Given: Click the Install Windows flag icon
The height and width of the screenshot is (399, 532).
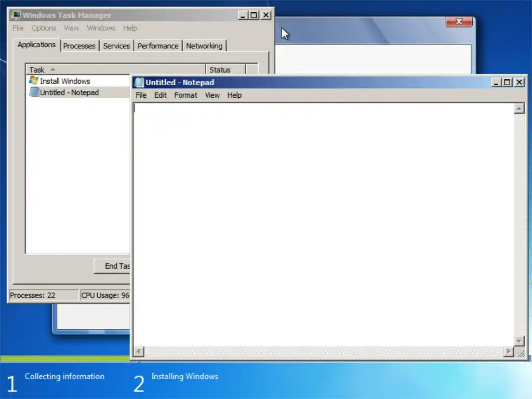Looking at the screenshot, I should click(x=34, y=81).
